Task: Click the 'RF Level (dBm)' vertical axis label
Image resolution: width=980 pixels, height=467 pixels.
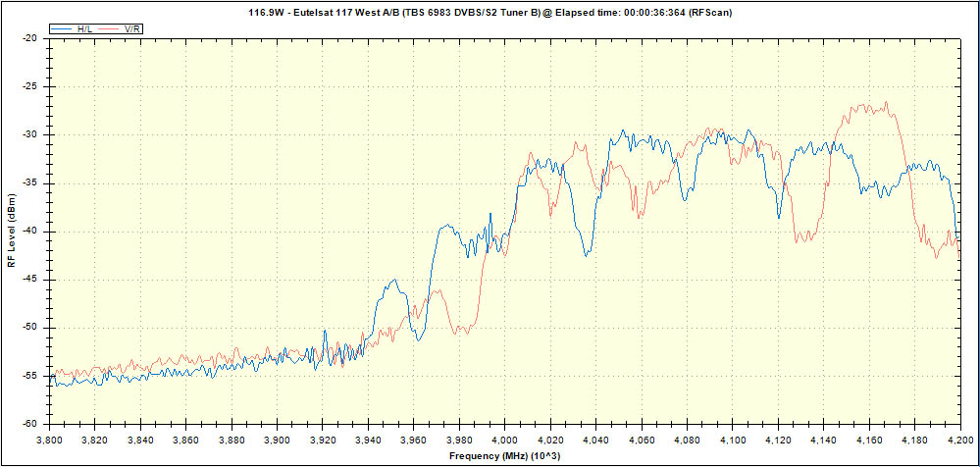Action: pos(11,230)
